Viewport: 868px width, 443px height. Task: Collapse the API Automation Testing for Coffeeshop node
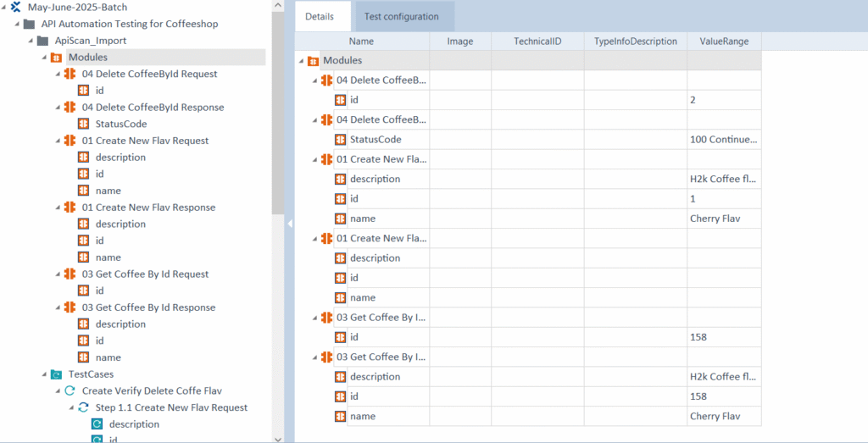[x=18, y=25]
